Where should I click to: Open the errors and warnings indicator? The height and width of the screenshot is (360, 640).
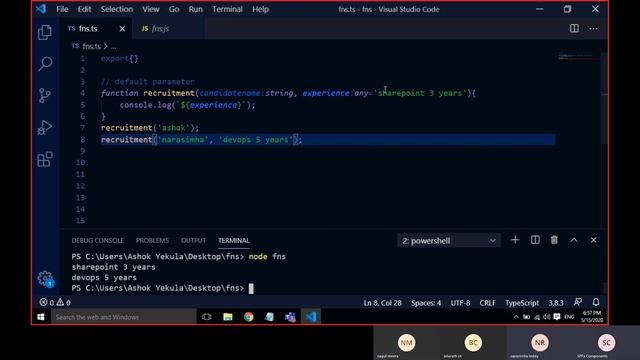tap(55, 302)
